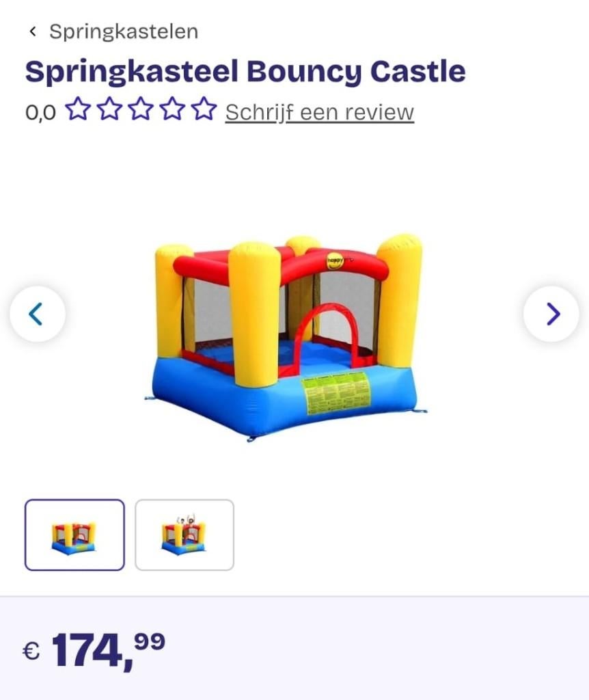Click the back chevron next to Springkastelen
Image resolution: width=589 pixels, height=700 pixels.
tap(31, 31)
